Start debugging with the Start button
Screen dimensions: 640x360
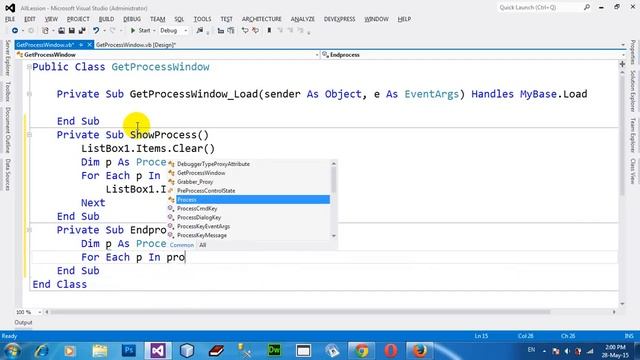pyautogui.click(x=141, y=31)
